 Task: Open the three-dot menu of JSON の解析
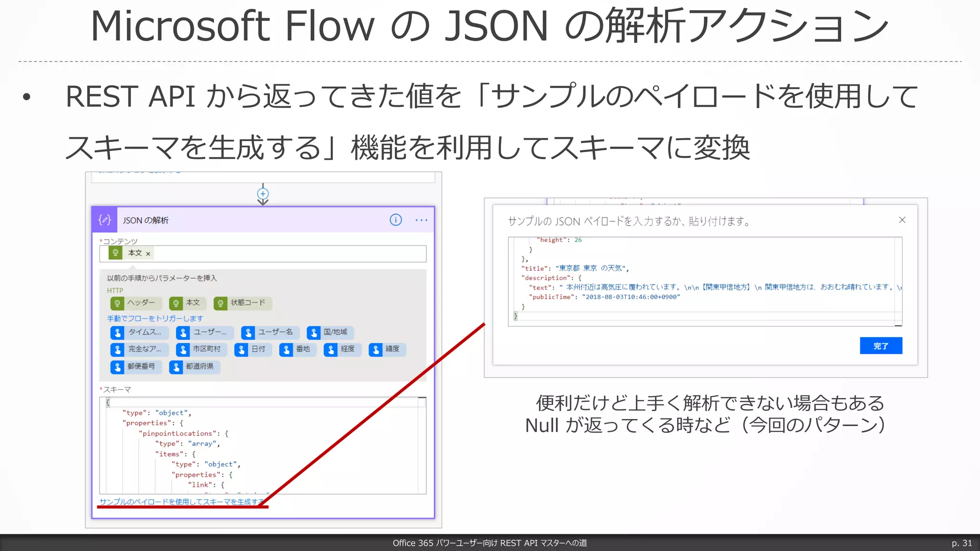tap(421, 220)
